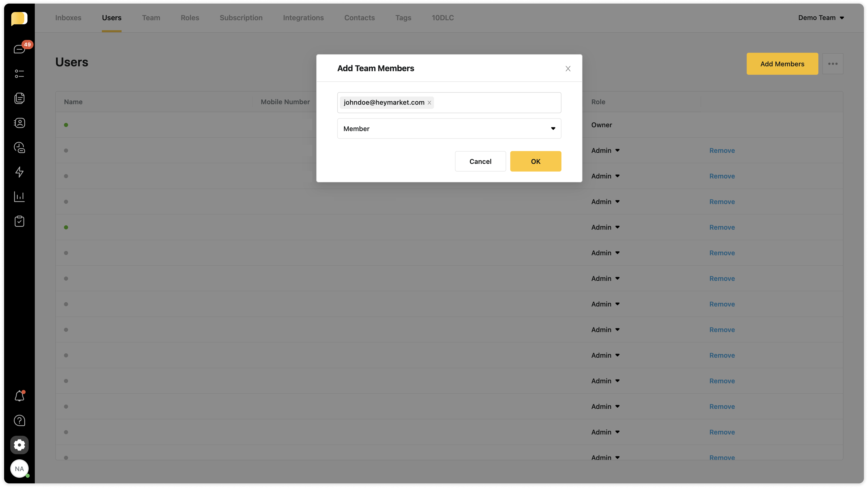This screenshot has height=488, width=868.
Task: Open the three-dots more options button
Action: pos(833,64)
